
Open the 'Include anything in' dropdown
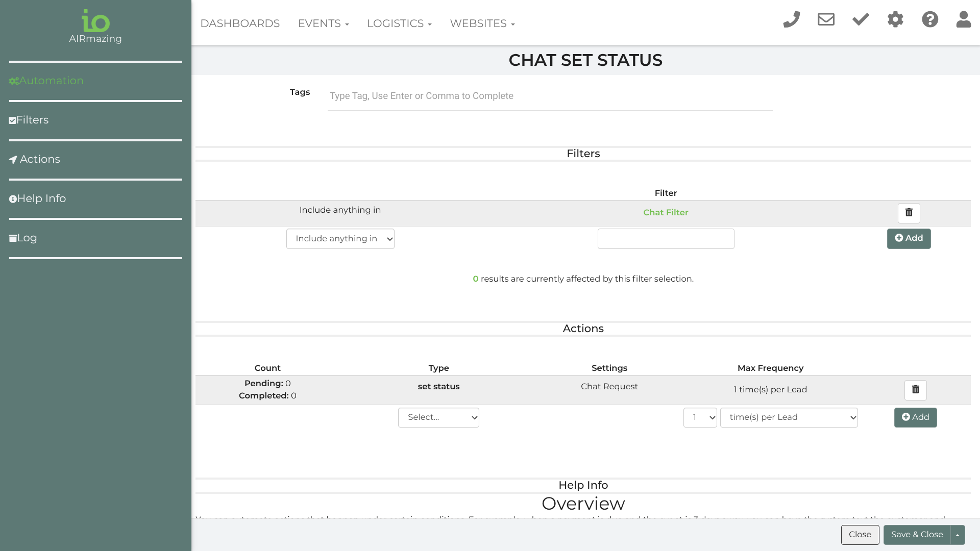[340, 239]
